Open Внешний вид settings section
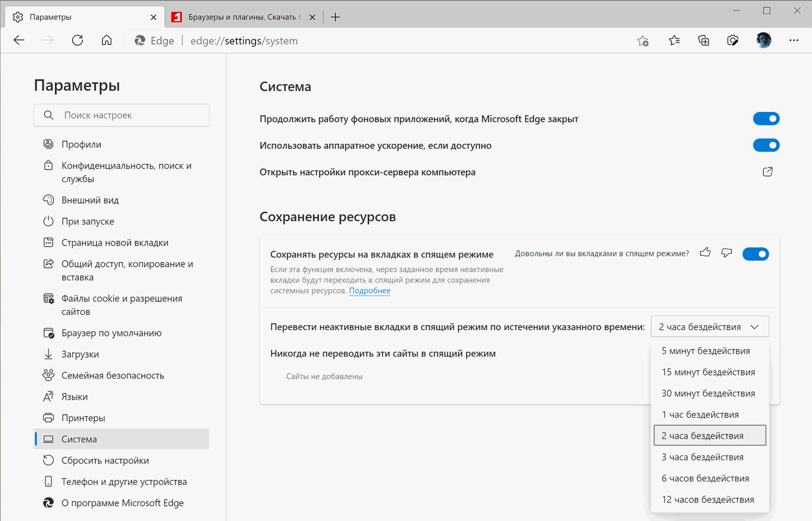 click(90, 200)
